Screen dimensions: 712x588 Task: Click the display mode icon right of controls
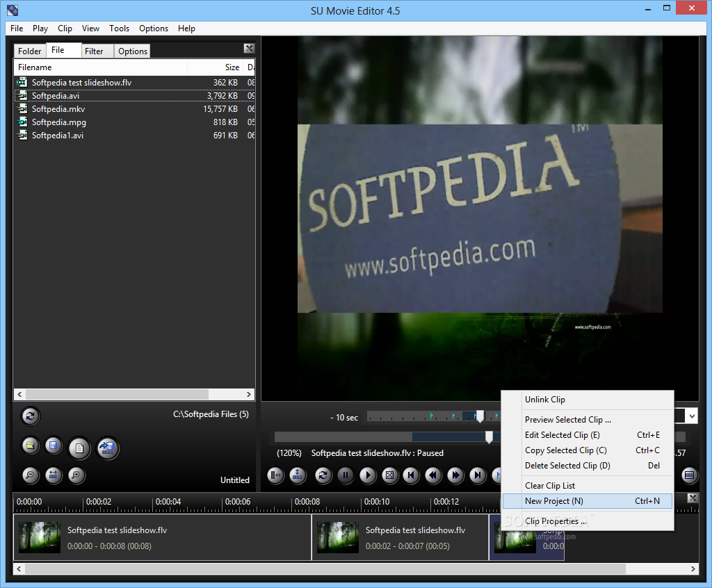pyautogui.click(x=689, y=475)
